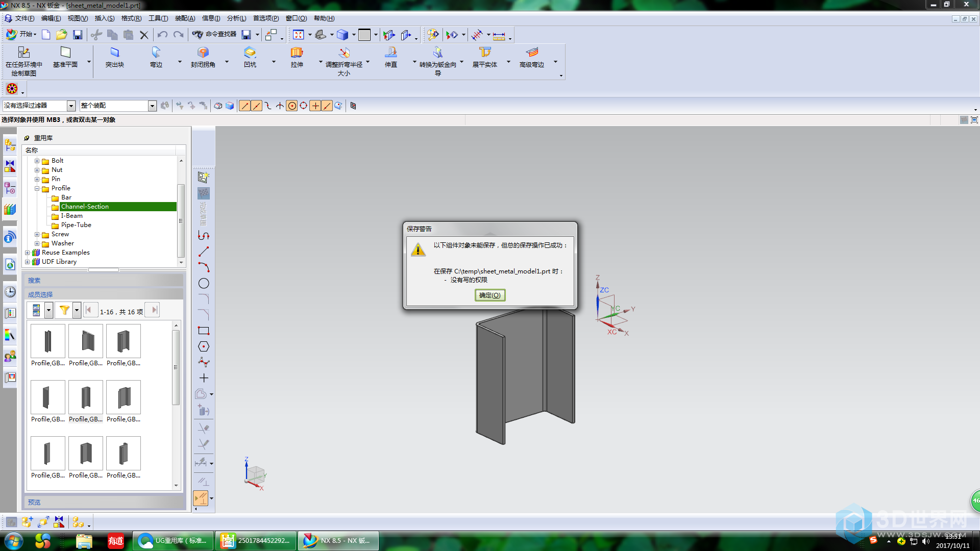Open the 工具(T) Tools menu
The height and width of the screenshot is (551, 980).
(158, 18)
